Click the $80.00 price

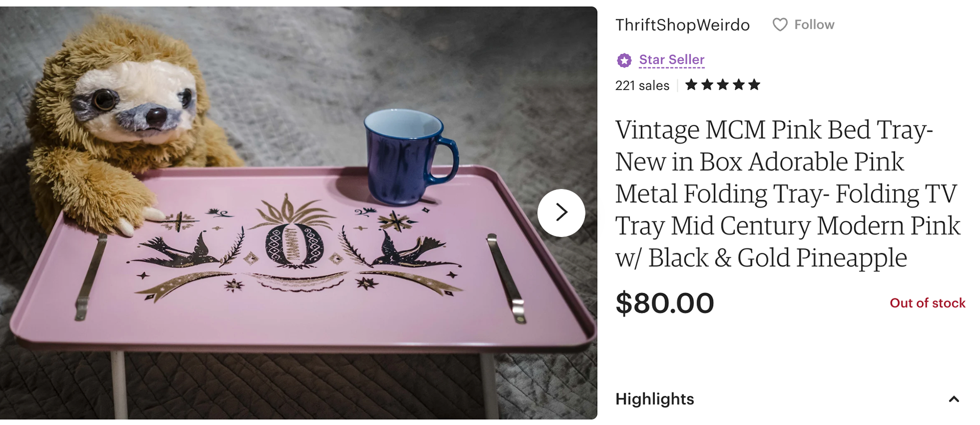pyautogui.click(x=665, y=303)
